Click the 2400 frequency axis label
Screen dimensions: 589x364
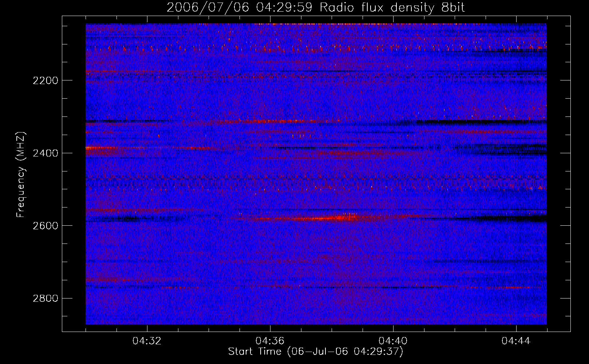(x=46, y=153)
